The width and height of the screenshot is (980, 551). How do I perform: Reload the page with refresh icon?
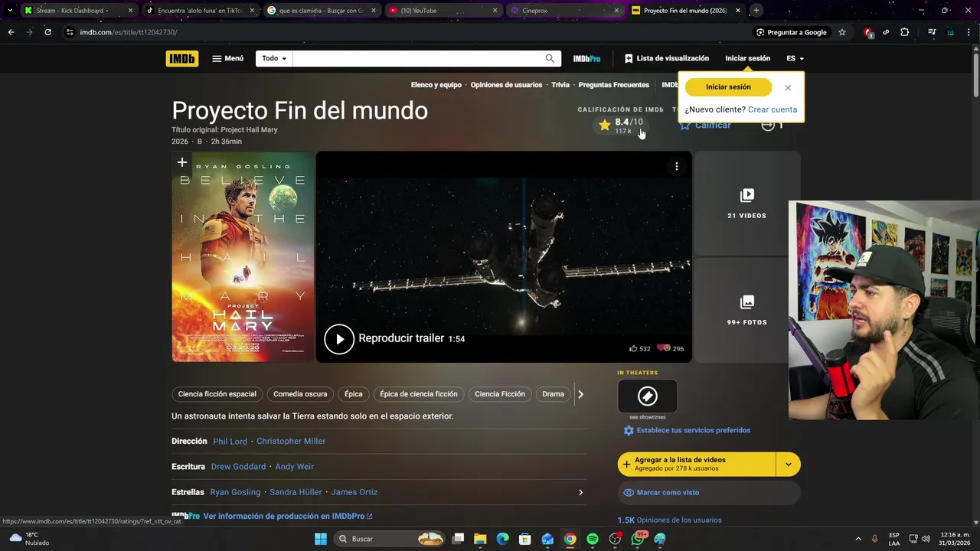coord(47,32)
